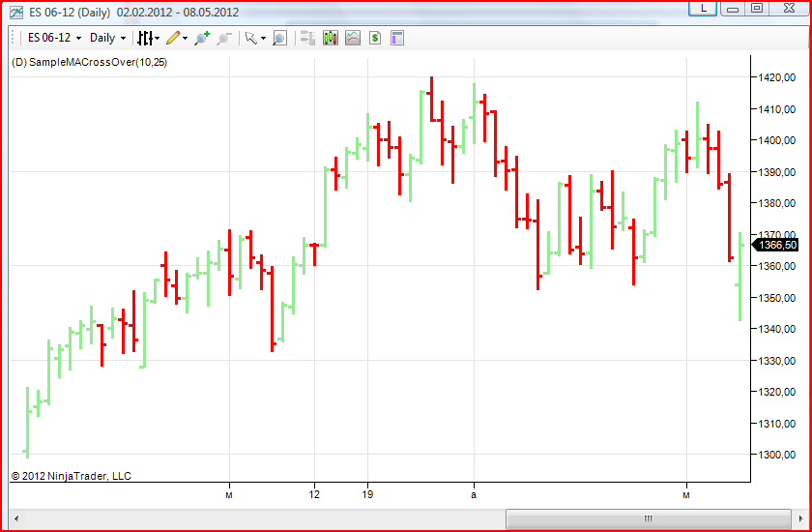Open the ES 06-12 instrument dropdown

tap(54, 38)
